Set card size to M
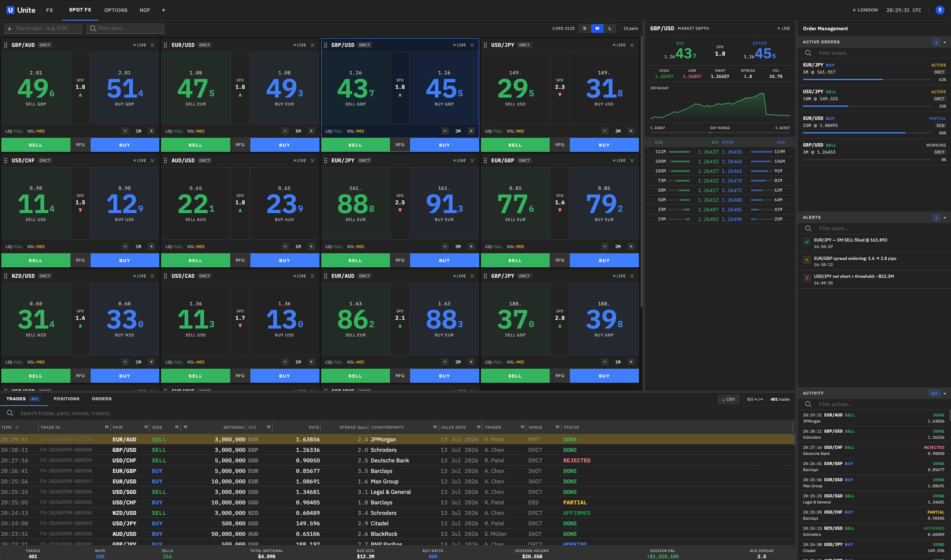 597,28
